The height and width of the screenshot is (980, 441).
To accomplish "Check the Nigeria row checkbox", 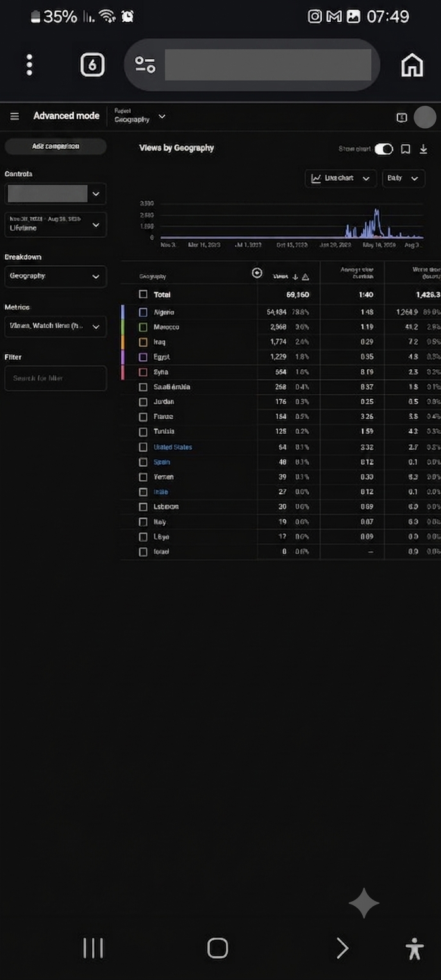I will 143,312.
